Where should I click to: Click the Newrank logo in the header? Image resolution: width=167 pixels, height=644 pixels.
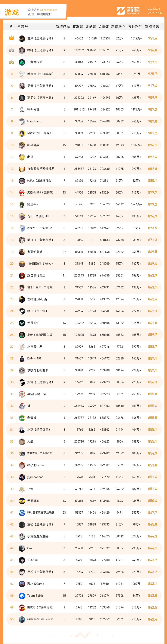[128, 11]
